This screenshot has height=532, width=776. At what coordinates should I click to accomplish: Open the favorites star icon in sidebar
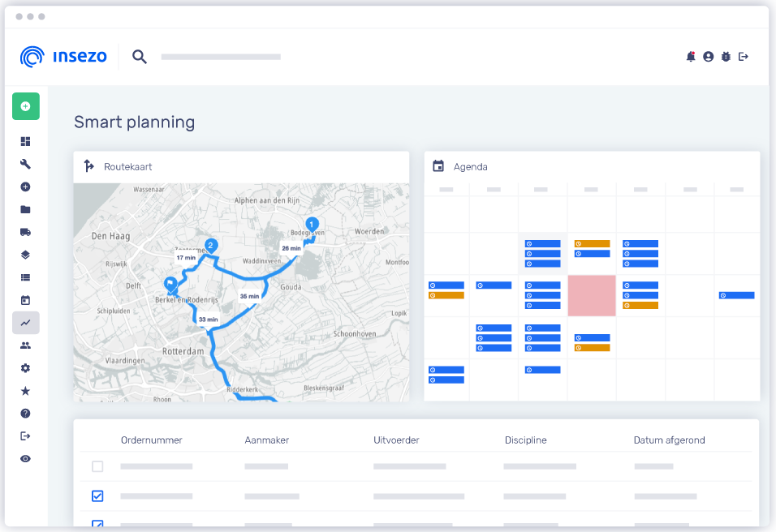coord(25,390)
